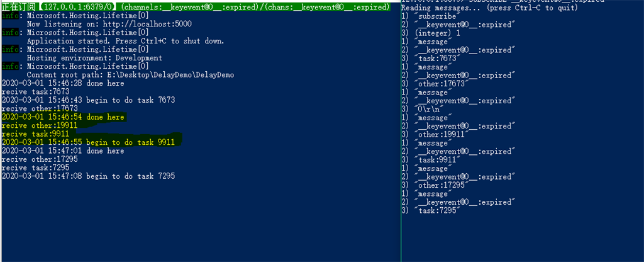Click "begin to do task 7673" line

pyautogui.click(x=88, y=100)
